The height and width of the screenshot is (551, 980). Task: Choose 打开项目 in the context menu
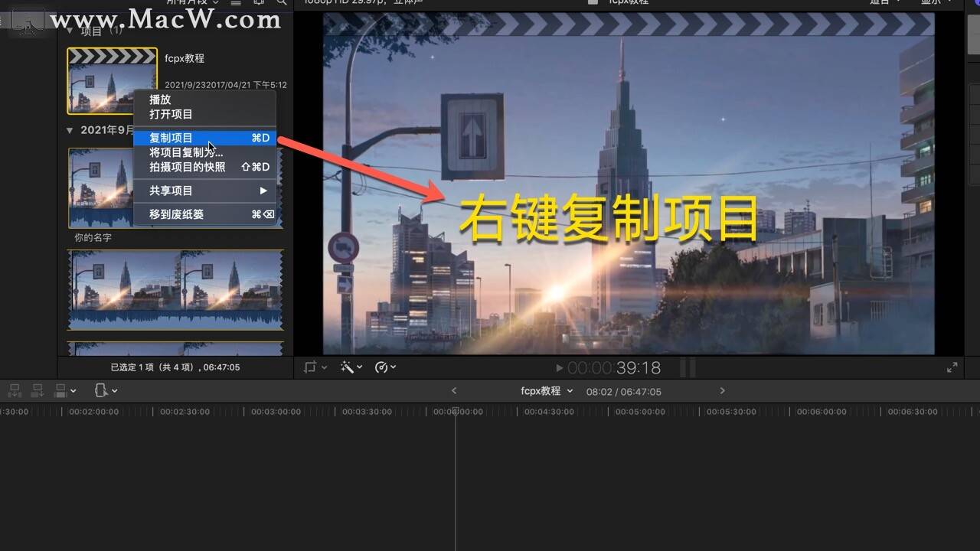204,114
